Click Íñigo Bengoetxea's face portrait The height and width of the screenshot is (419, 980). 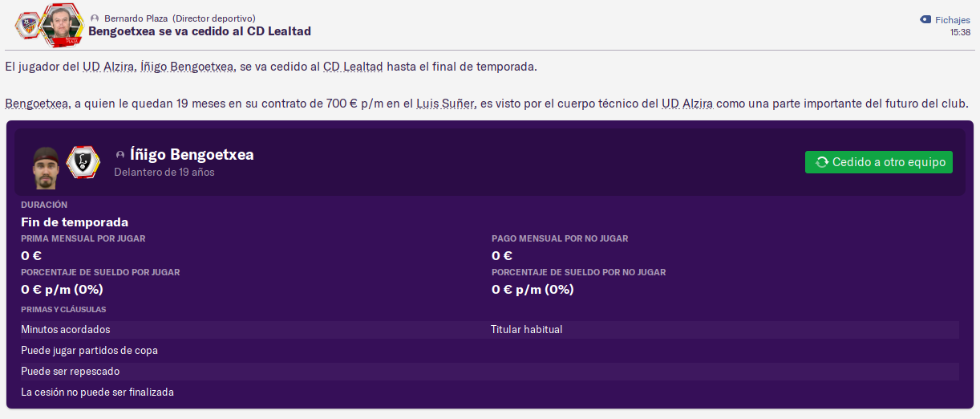(x=47, y=167)
